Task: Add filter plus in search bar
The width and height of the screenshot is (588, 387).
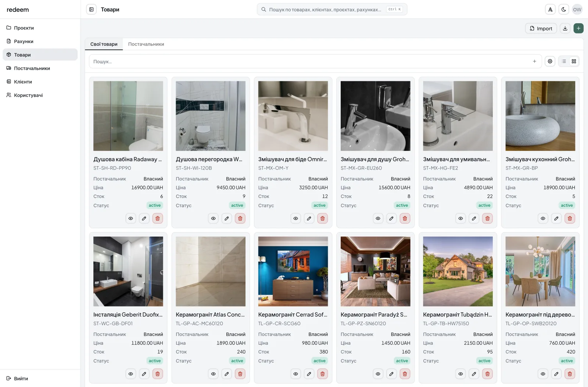Action: (x=534, y=61)
